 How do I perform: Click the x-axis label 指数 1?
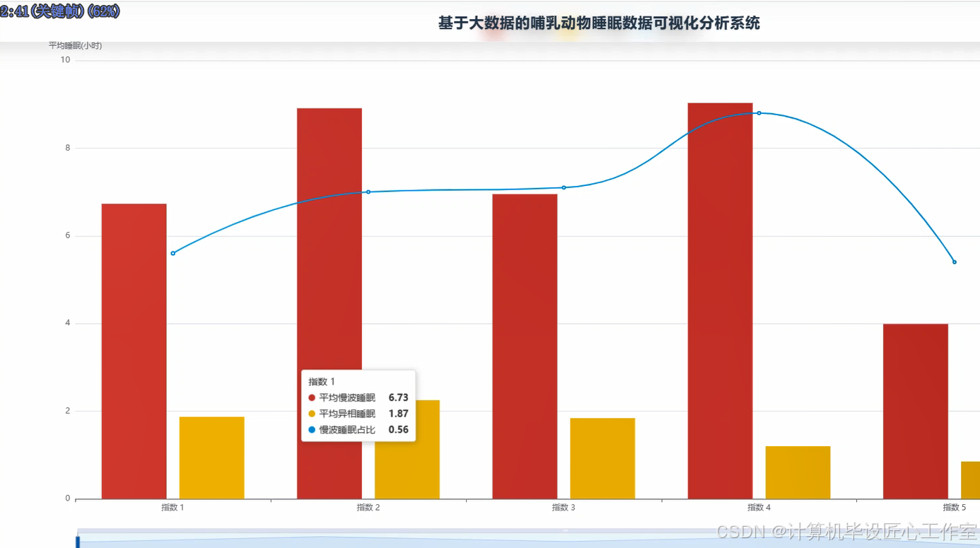pyautogui.click(x=173, y=507)
